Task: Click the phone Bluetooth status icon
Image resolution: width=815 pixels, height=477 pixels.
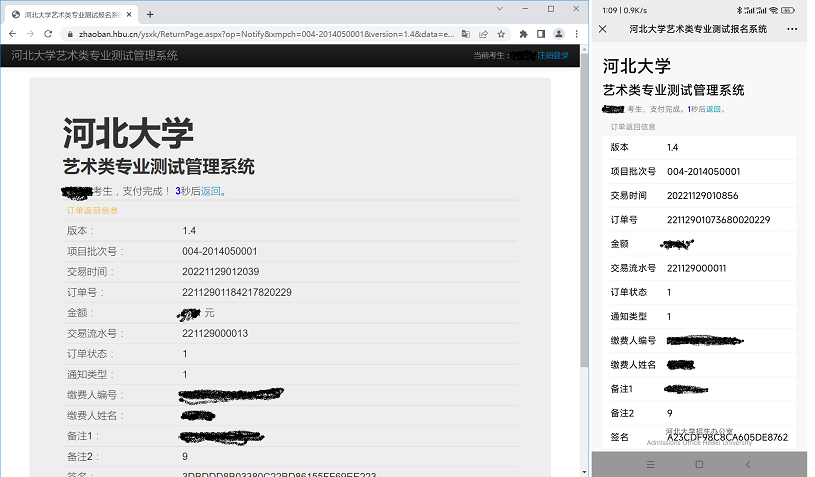Action: 739,10
